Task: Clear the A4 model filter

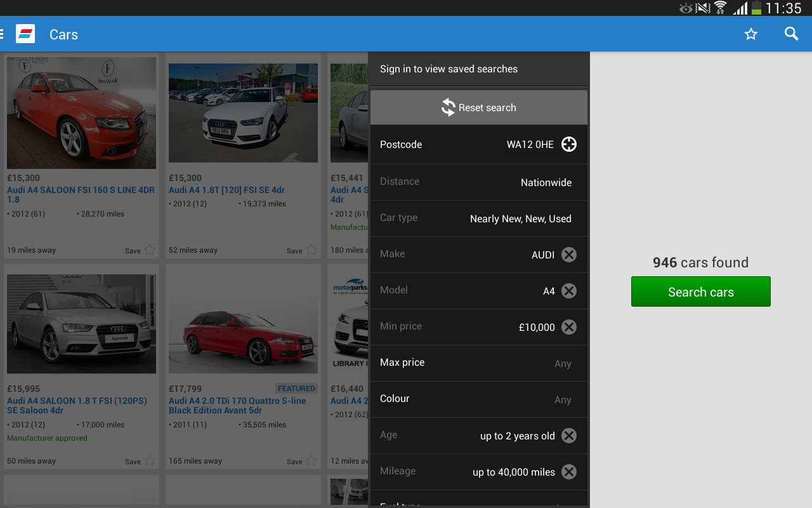Action: pyautogui.click(x=568, y=291)
